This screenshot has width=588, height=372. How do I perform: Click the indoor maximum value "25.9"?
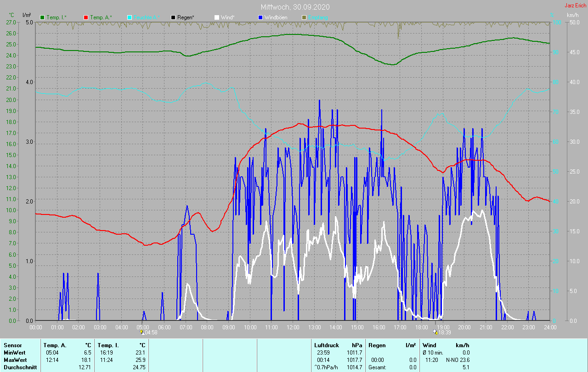(141, 360)
